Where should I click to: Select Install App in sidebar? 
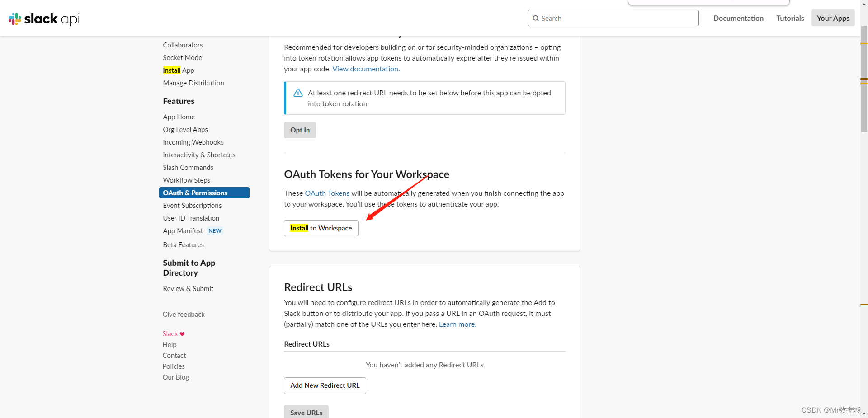click(178, 70)
